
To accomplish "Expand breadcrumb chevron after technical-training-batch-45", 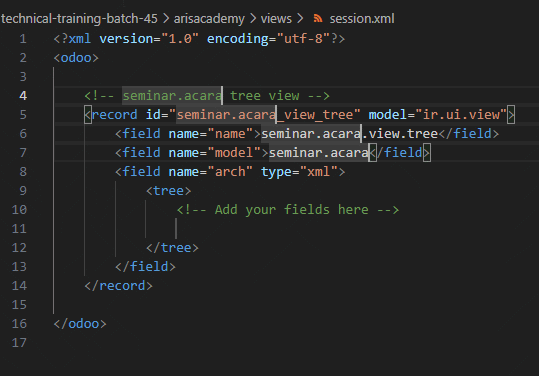I will point(166,19).
